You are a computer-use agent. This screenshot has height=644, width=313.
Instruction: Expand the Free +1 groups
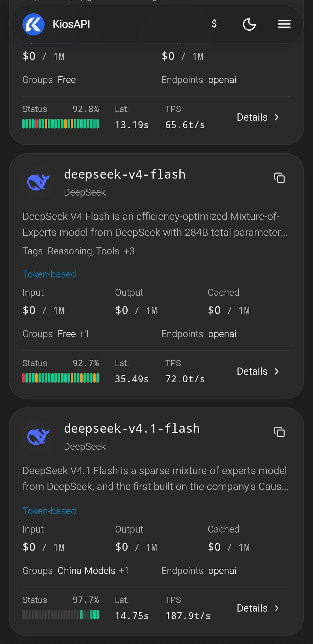(x=84, y=334)
